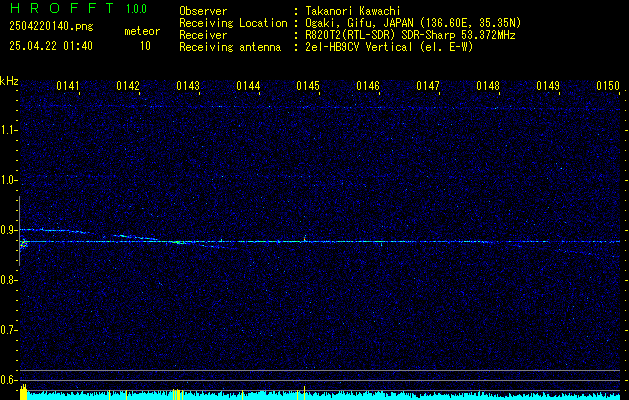Click the date stamp 25.04.22 01:40

pyautogui.click(x=51, y=46)
